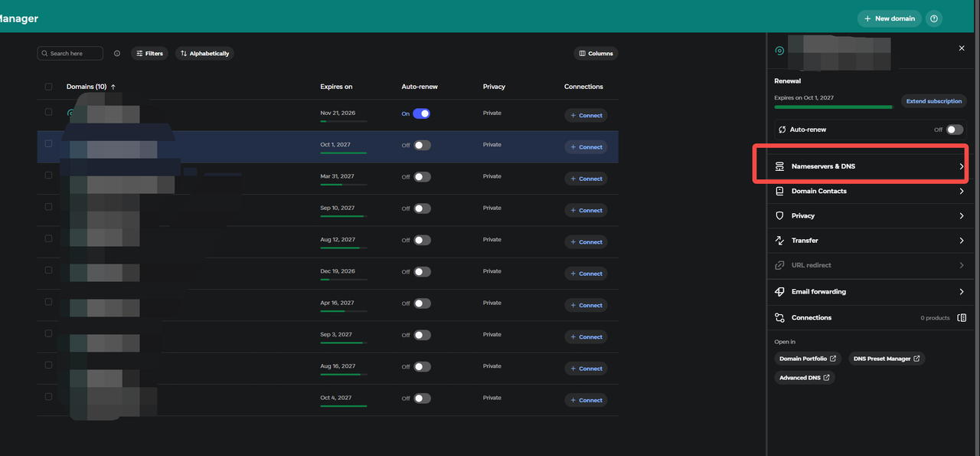Image resolution: width=980 pixels, height=456 pixels.
Task: Check the select-all domains checkbox
Action: (48, 87)
